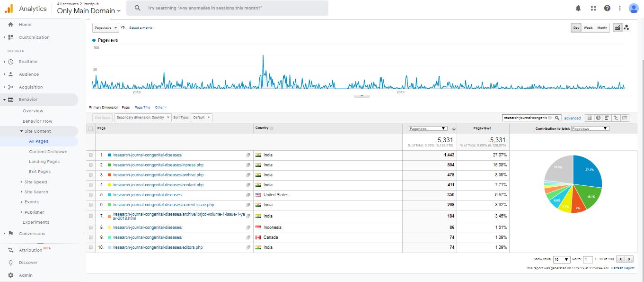Select the data table view icon
Screen dimensions: 644x282
pos(590,118)
